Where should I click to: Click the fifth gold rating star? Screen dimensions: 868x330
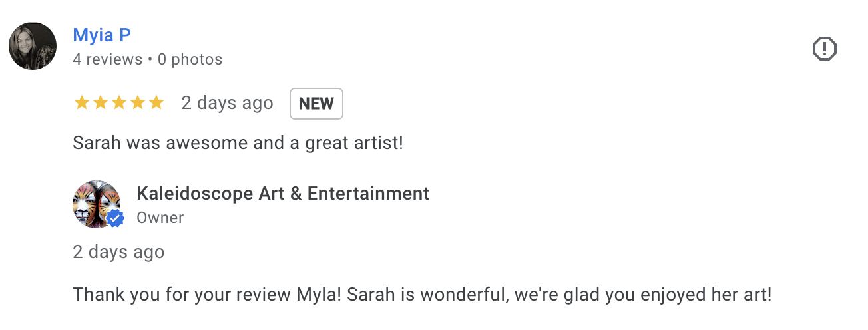pos(156,103)
